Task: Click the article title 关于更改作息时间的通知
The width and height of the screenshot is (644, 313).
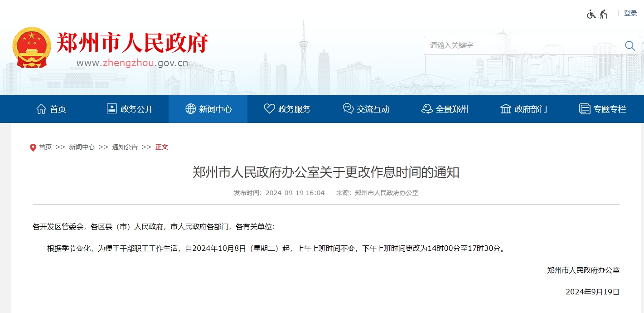Action: [326, 172]
